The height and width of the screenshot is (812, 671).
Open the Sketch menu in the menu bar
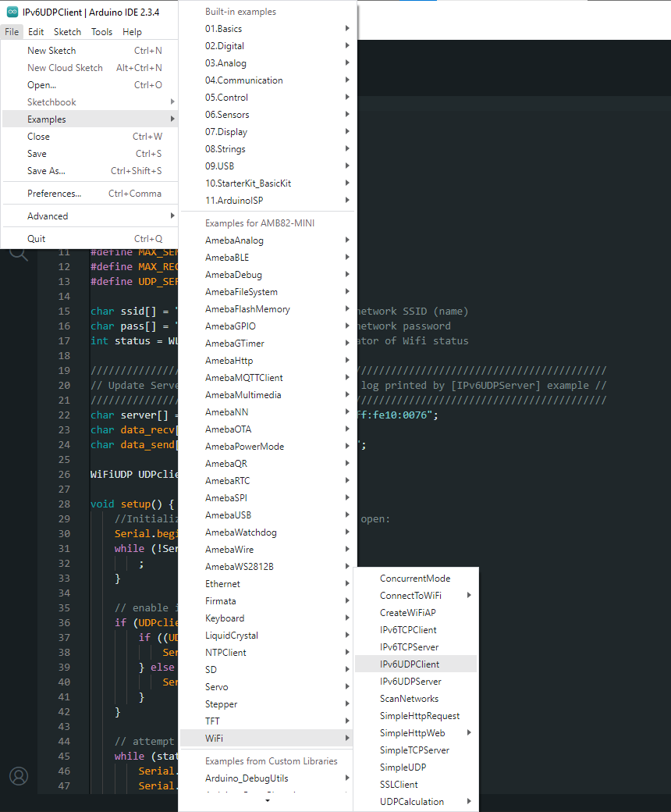coord(67,32)
